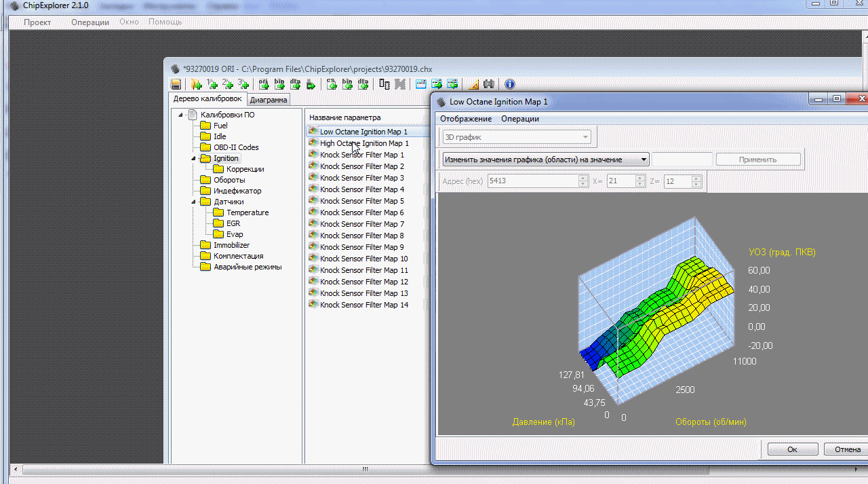Click the two-column compare toolbar icon

tap(384, 84)
